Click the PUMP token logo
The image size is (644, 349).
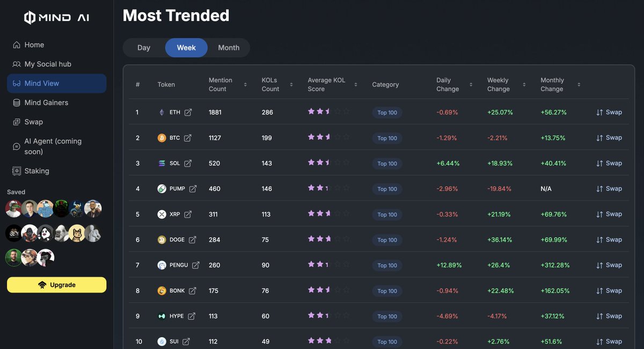click(162, 189)
